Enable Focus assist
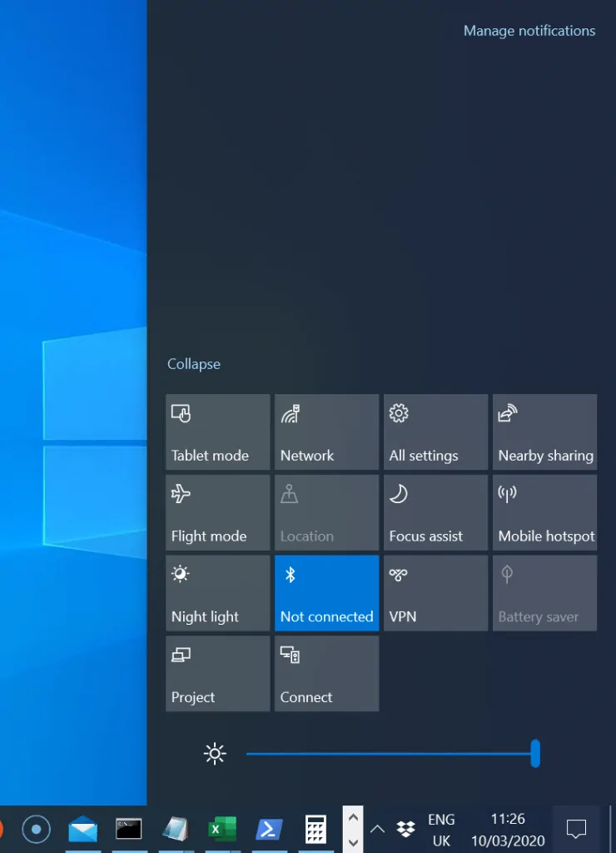 click(435, 513)
